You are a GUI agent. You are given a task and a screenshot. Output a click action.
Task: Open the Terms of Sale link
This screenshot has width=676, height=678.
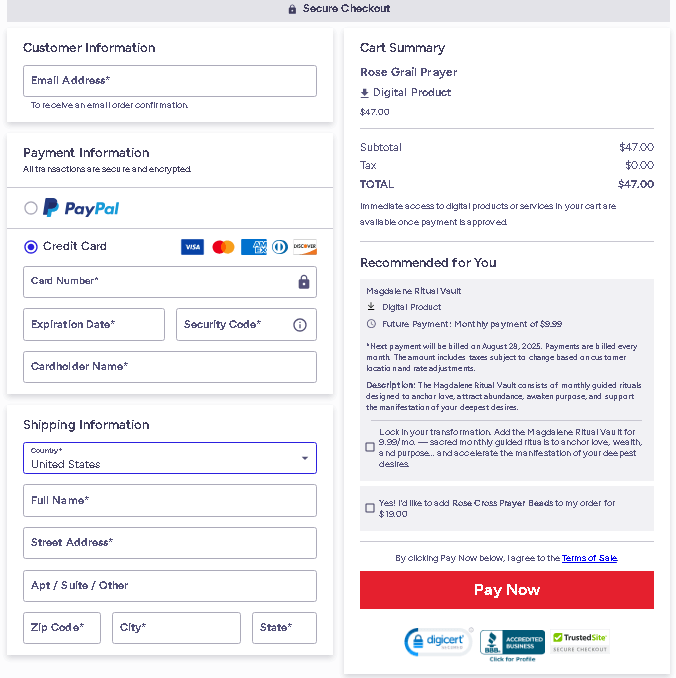(x=589, y=558)
